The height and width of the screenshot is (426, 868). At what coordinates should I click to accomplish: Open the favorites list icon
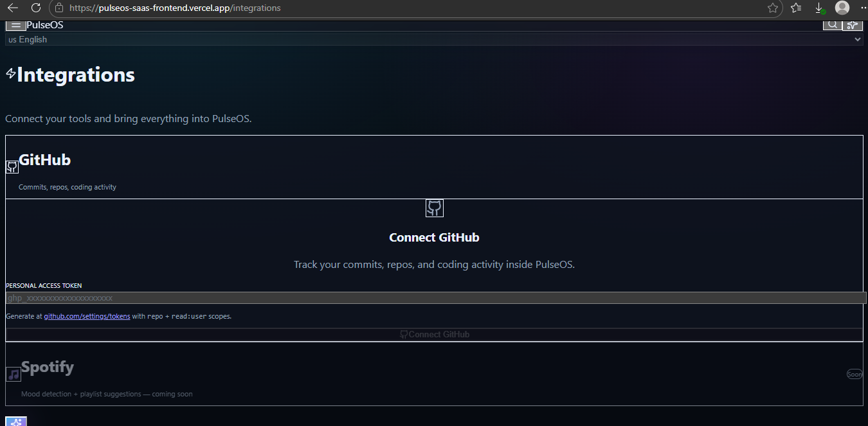point(796,8)
